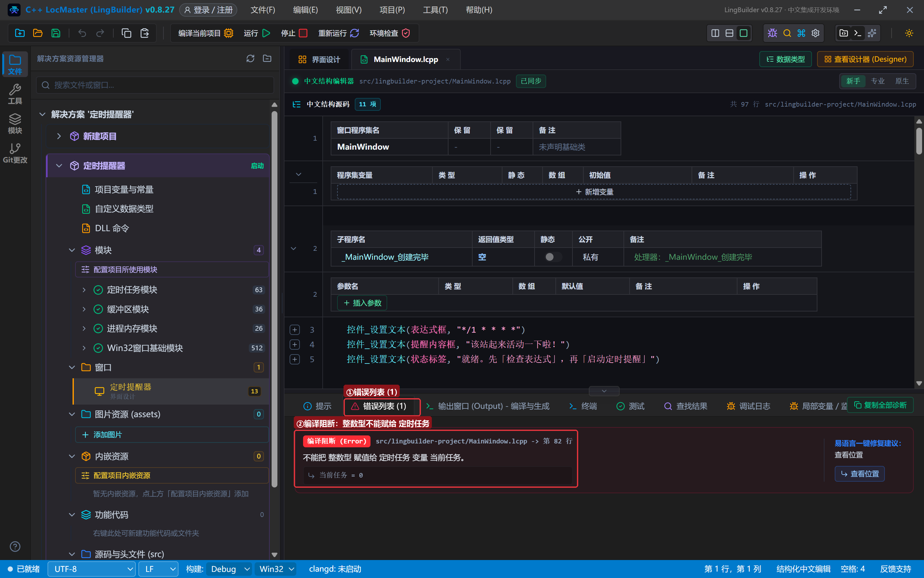Click the file search input field
This screenshot has width=924, height=578.
[x=155, y=85]
